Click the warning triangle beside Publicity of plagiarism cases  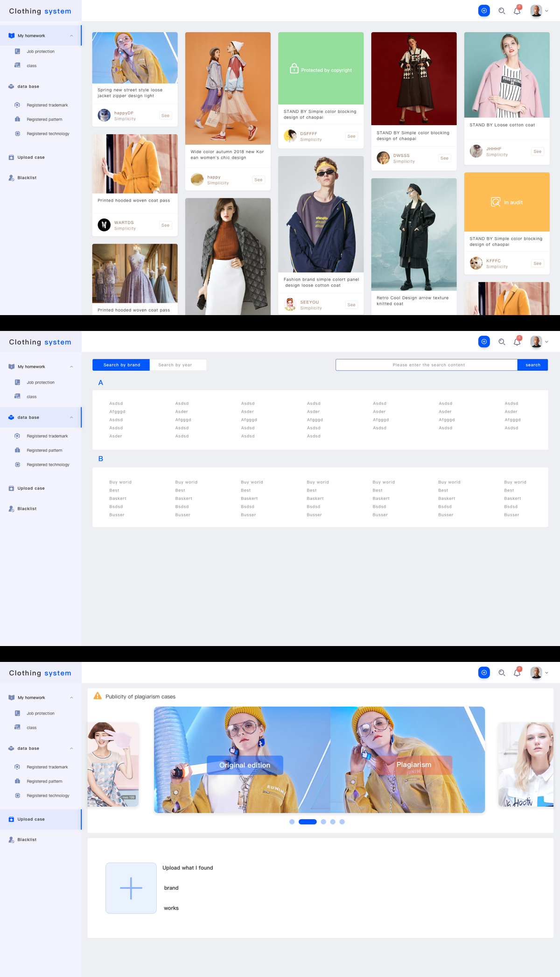[x=98, y=696]
